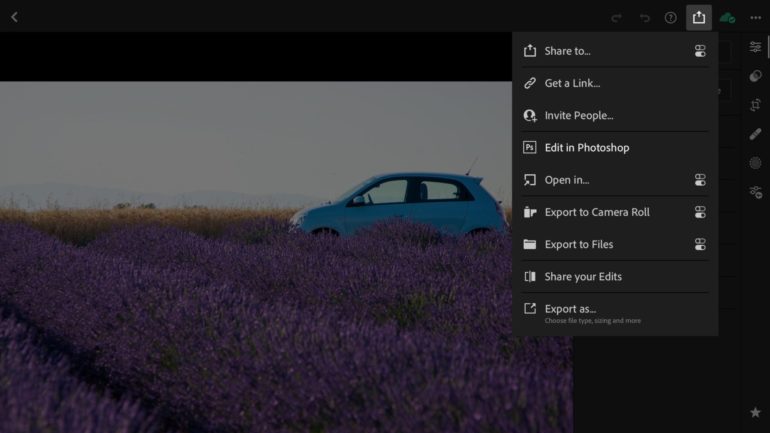
Task: Choose Export to Files
Action: [615, 244]
